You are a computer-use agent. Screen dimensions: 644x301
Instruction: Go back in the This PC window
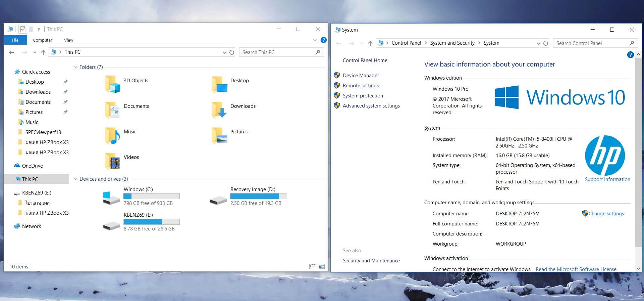tap(12, 52)
